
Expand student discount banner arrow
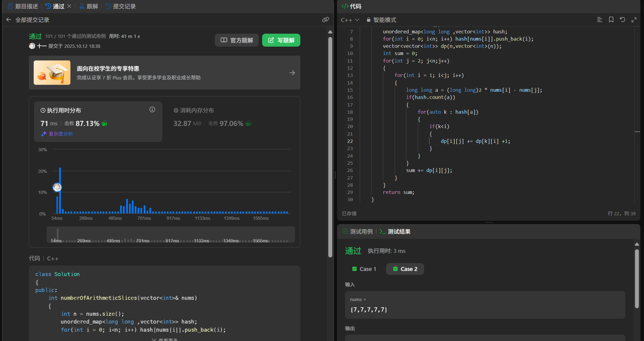click(292, 73)
